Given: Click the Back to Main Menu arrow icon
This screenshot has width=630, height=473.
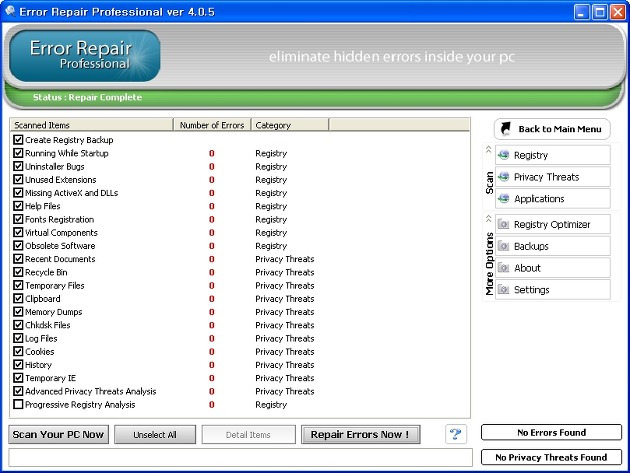Looking at the screenshot, I should (505, 129).
